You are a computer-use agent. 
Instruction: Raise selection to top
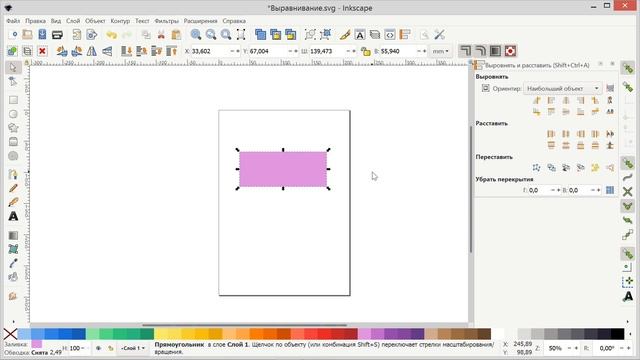point(172,51)
